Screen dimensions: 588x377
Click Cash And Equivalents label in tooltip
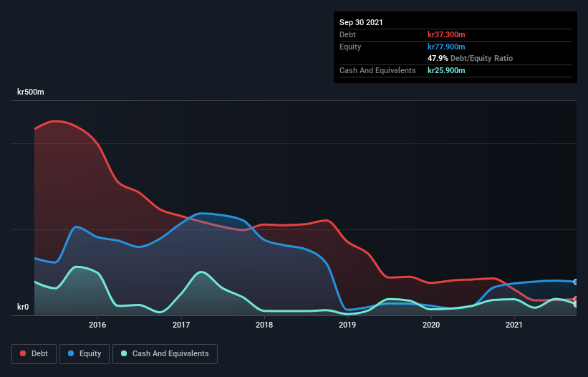[x=377, y=70]
